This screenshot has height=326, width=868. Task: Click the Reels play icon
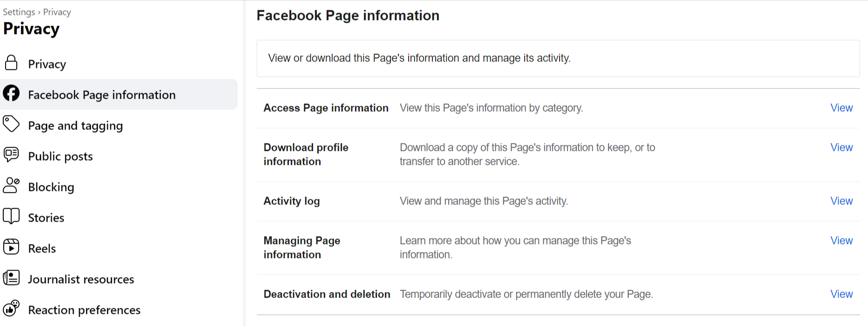(x=11, y=247)
